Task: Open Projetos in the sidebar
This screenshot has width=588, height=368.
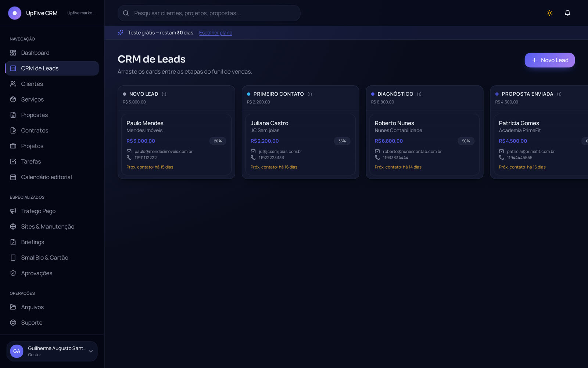Action: tap(52, 146)
